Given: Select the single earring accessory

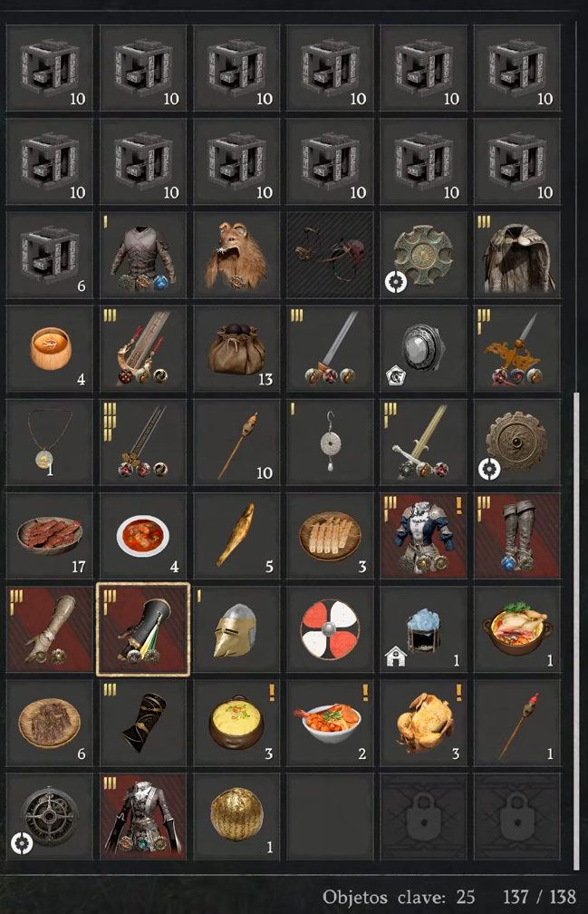Looking at the screenshot, I should click(x=330, y=442).
